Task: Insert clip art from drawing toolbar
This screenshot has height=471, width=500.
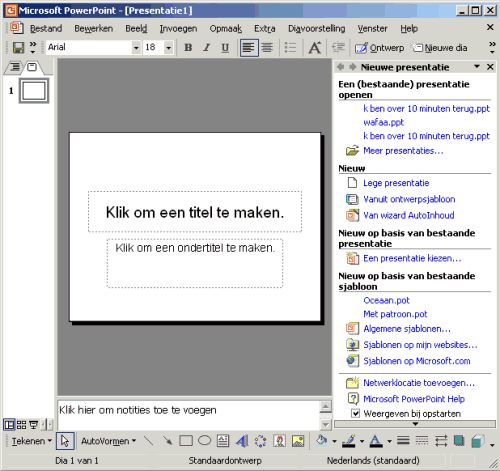Action: point(279,441)
